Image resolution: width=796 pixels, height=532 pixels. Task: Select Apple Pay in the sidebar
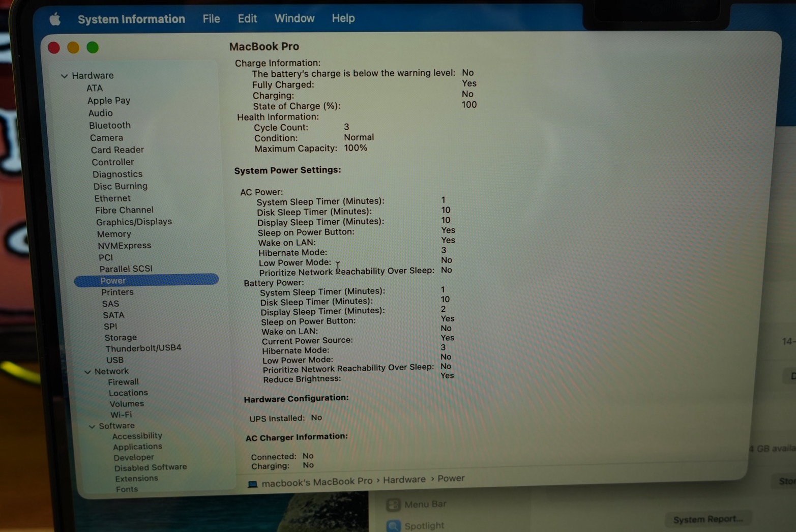coord(109,101)
